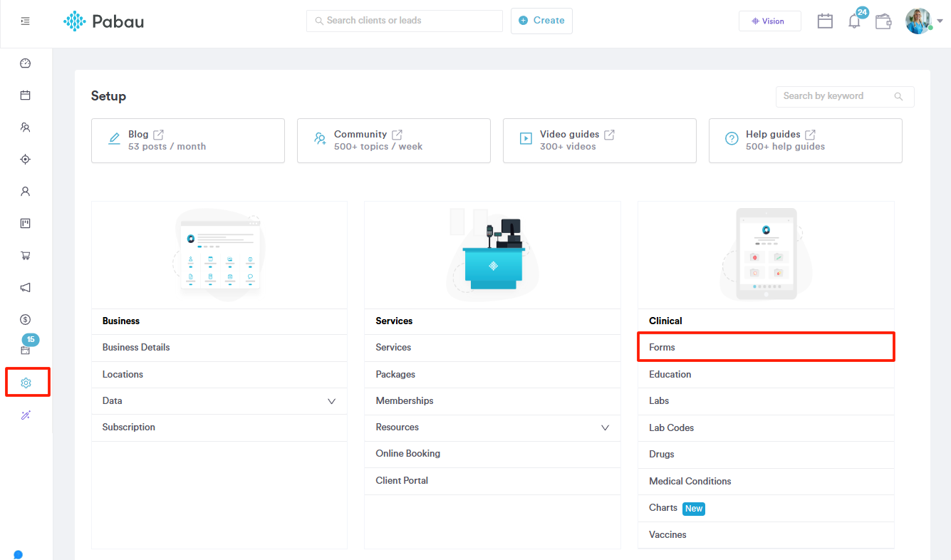Click the notifications bell showing 24 alerts
951x560 pixels.
[x=854, y=21]
